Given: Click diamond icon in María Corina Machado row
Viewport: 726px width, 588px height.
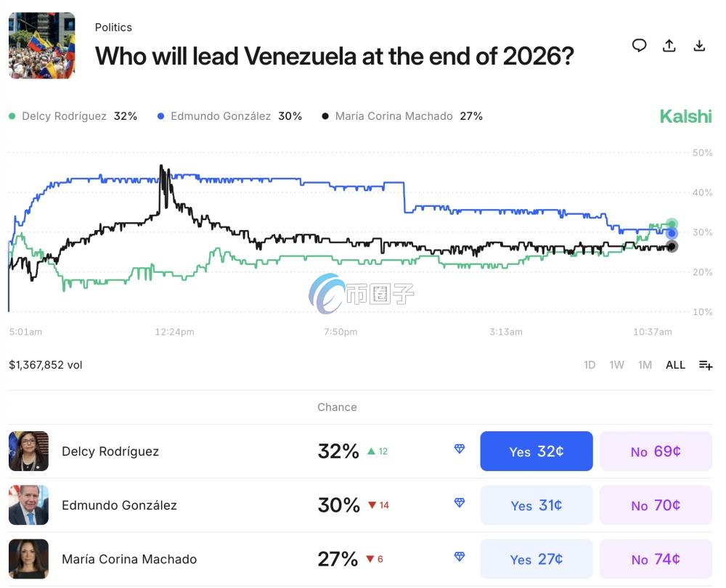Looking at the screenshot, I should coord(460,557).
